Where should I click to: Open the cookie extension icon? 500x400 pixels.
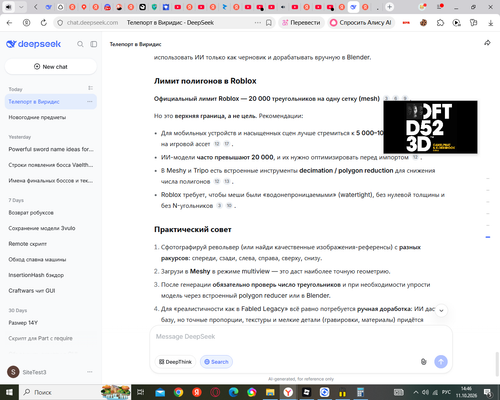[x=423, y=23]
